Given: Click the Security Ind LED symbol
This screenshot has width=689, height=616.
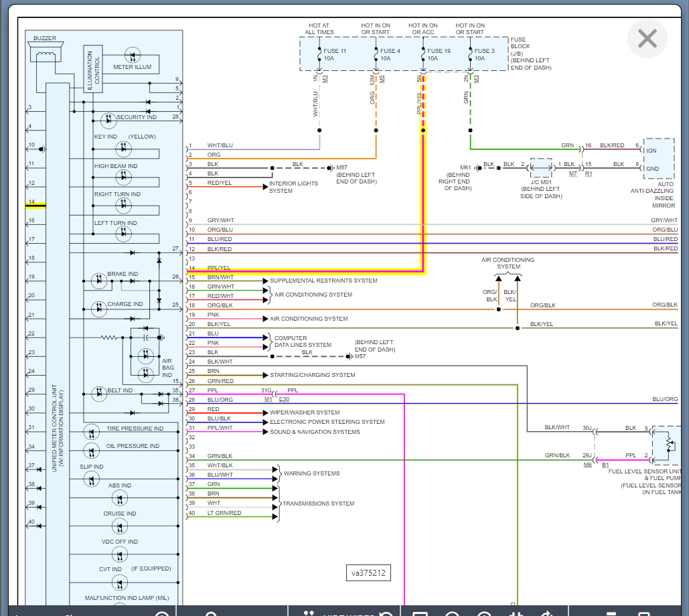Looking at the screenshot, I should point(108,120).
